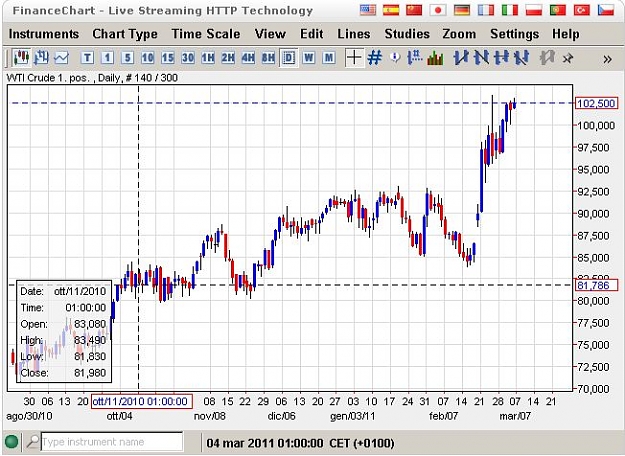The height and width of the screenshot is (456, 625).
Task: Expand the toolbar overflow chevron
Action: coord(607,59)
